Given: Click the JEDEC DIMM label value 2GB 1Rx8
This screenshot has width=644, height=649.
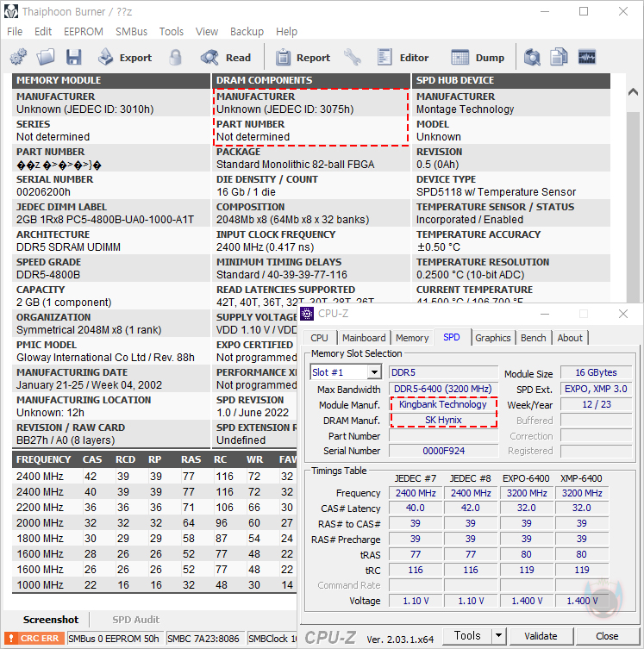Looking at the screenshot, I should click(x=104, y=220).
